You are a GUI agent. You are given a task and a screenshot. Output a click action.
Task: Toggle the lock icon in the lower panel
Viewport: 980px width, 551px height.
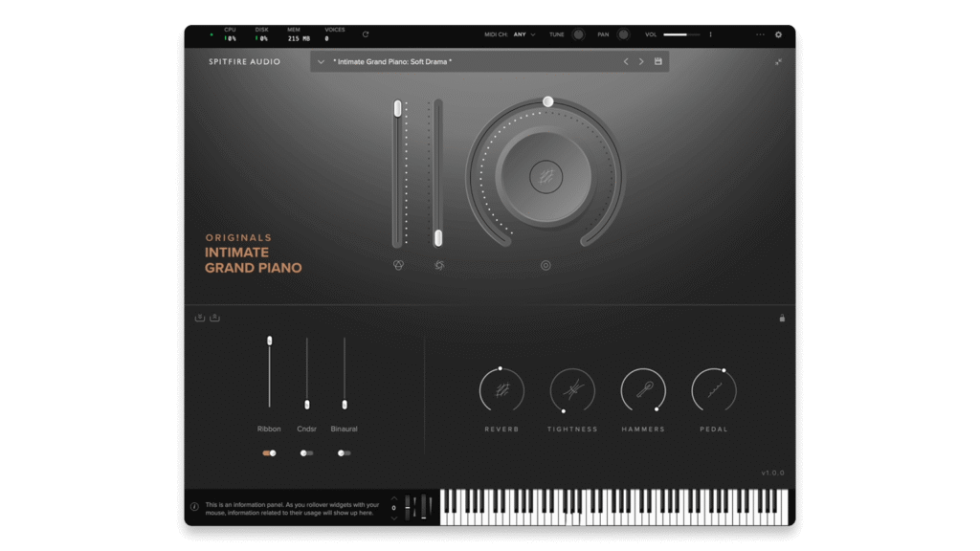tap(782, 318)
